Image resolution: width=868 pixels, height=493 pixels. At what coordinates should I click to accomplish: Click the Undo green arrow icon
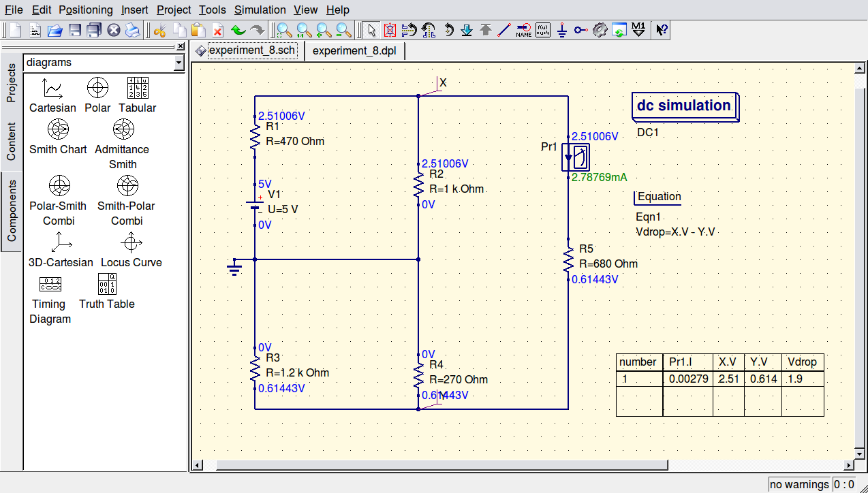click(x=238, y=30)
